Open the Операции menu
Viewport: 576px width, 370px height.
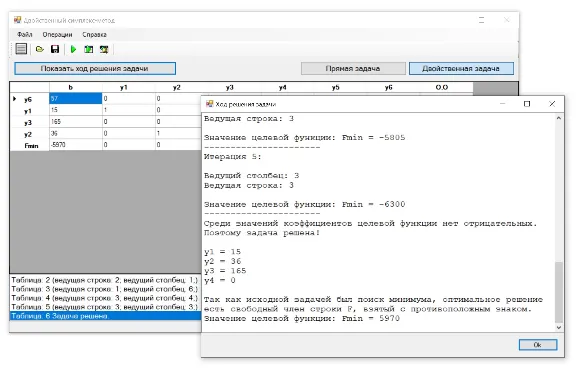pos(57,35)
